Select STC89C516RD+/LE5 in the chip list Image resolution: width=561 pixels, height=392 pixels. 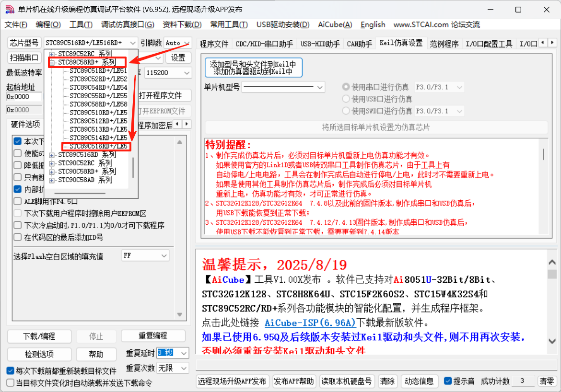tap(98, 146)
